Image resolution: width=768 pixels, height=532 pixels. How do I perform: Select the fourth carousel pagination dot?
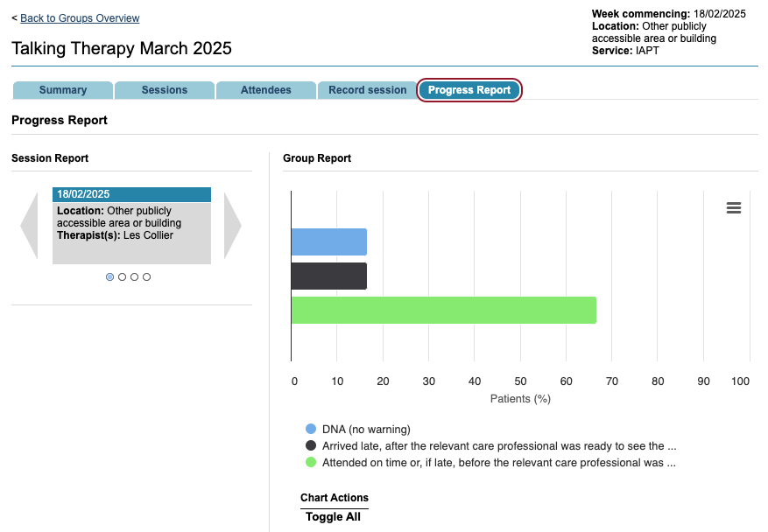[146, 276]
